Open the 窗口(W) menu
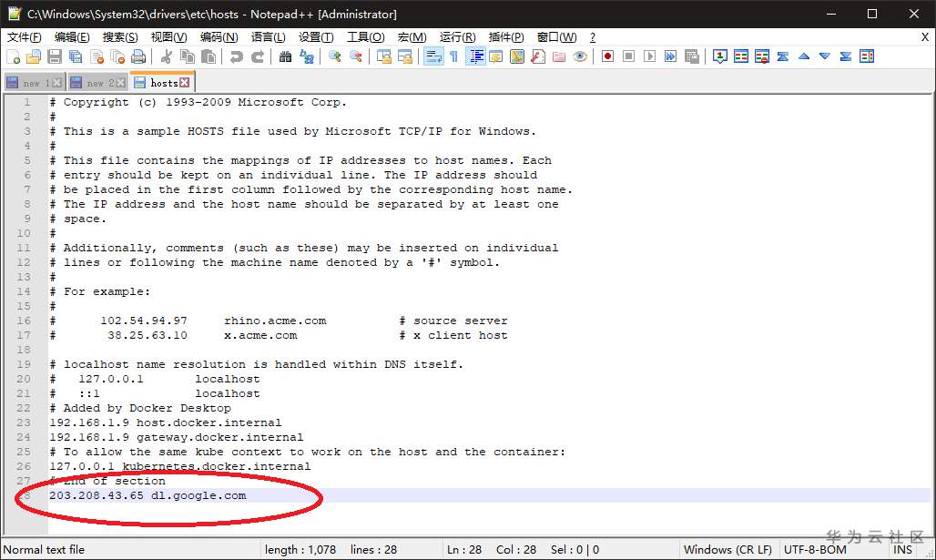The image size is (936, 560). coord(557,37)
